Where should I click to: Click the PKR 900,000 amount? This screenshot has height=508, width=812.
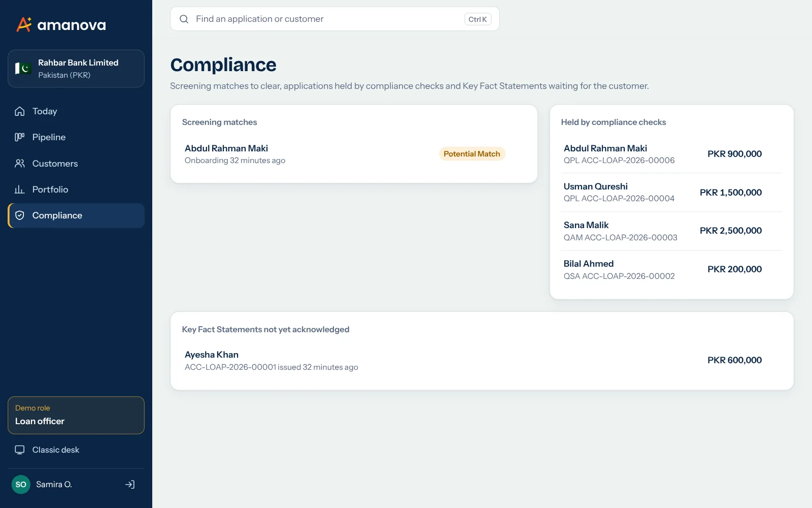click(734, 154)
